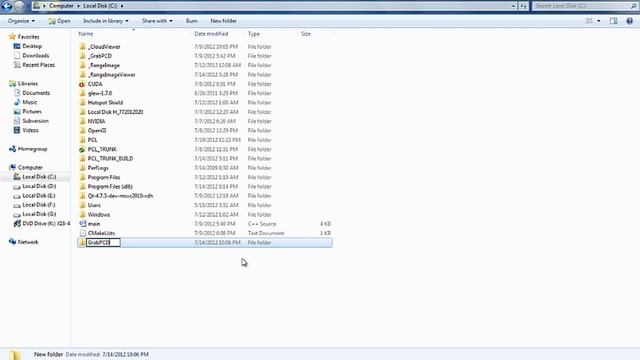640x360 pixels.
Task: Select the Hotspot Shield folder icon
Action: [x=82, y=102]
